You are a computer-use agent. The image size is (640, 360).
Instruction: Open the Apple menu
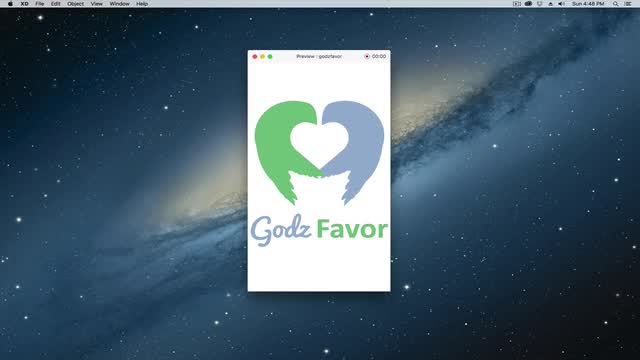[x=10, y=4]
